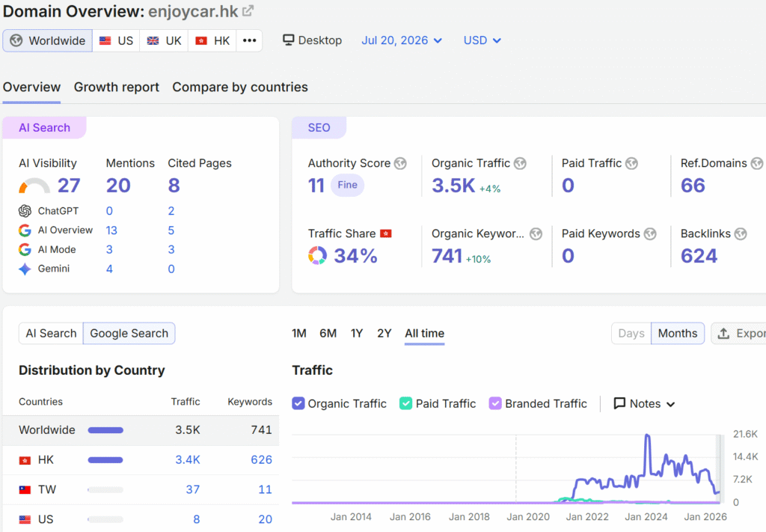Click the HK traffic value 3.4K
Screen dimensions: 766x532
coord(188,459)
